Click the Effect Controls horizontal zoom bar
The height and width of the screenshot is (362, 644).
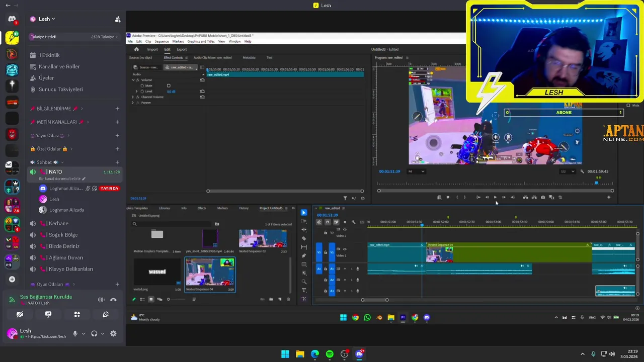point(285,191)
